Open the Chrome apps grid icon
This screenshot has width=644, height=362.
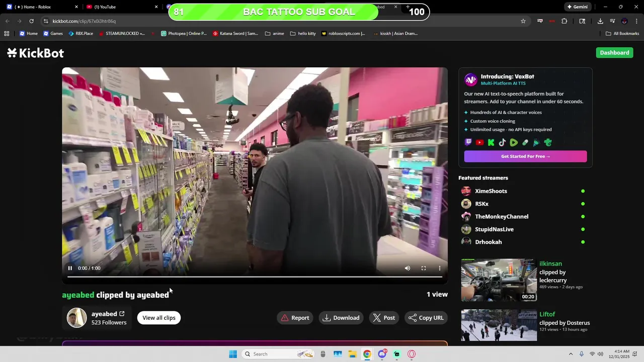[7, 34]
